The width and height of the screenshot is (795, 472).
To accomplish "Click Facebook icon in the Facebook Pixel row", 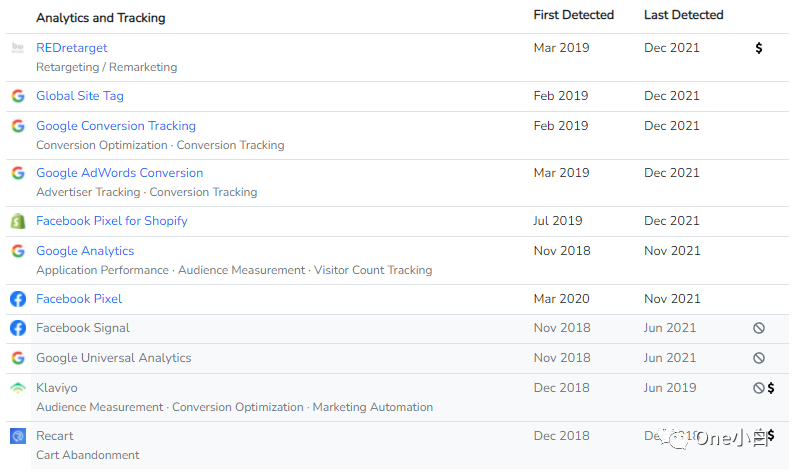I will coord(18,299).
